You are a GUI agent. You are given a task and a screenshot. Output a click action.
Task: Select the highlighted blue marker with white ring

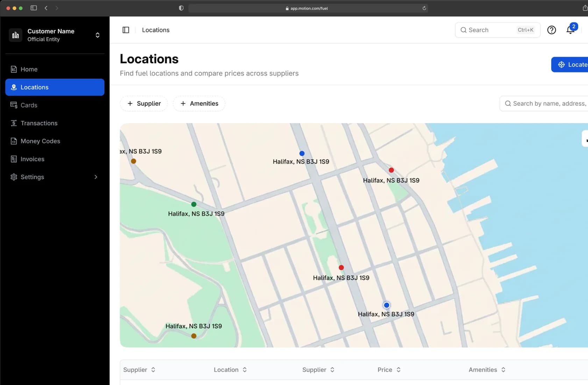[387, 305]
